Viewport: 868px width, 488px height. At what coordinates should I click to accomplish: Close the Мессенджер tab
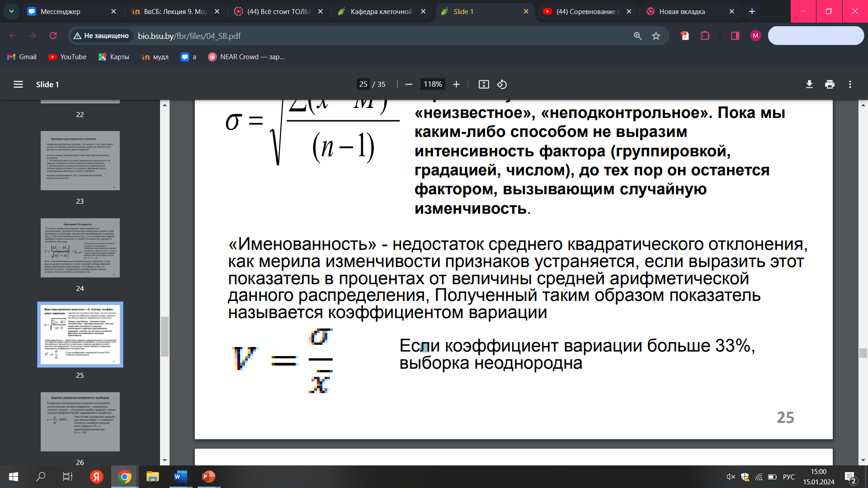click(x=113, y=11)
